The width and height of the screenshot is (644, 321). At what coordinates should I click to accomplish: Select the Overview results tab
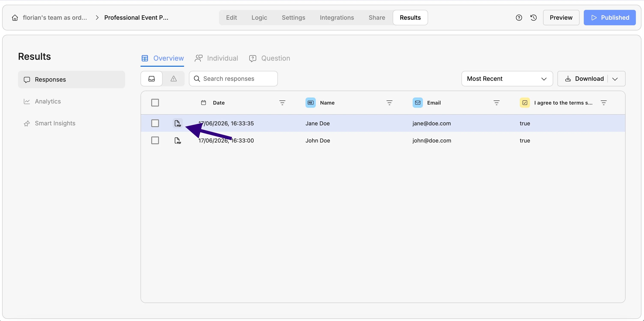pos(163,58)
